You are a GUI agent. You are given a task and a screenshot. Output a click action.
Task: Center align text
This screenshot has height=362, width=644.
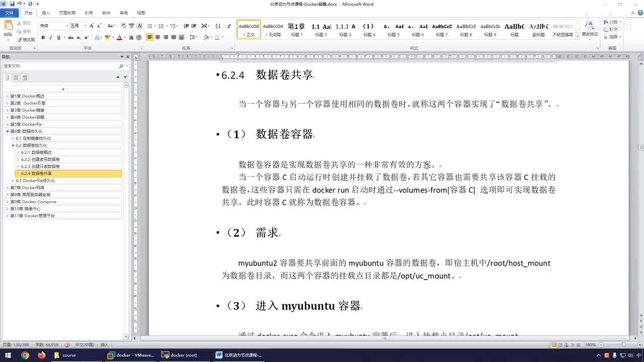[157, 38]
